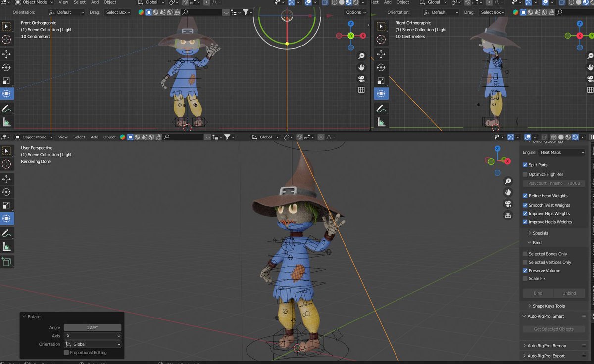Open Orientation Global dropdown in Rotate panel
Screen dimensions: 594x364
(x=93, y=344)
